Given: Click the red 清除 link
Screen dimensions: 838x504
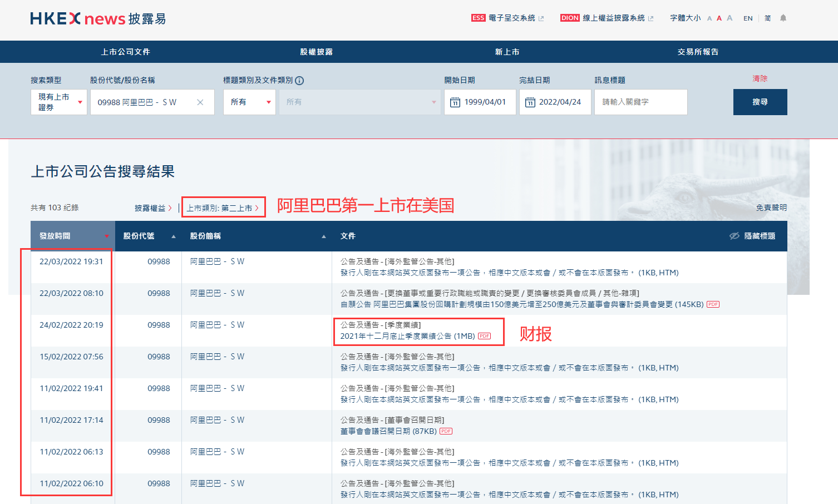Looking at the screenshot, I should [760, 78].
